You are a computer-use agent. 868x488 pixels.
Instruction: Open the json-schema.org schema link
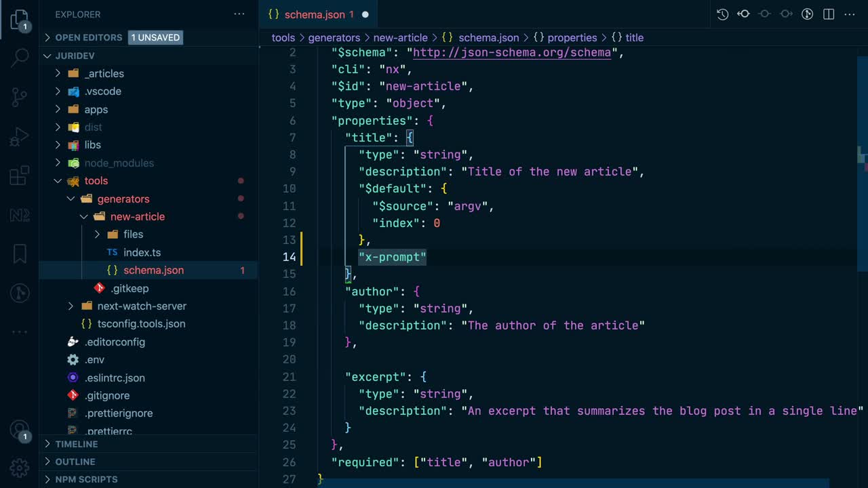tap(511, 52)
